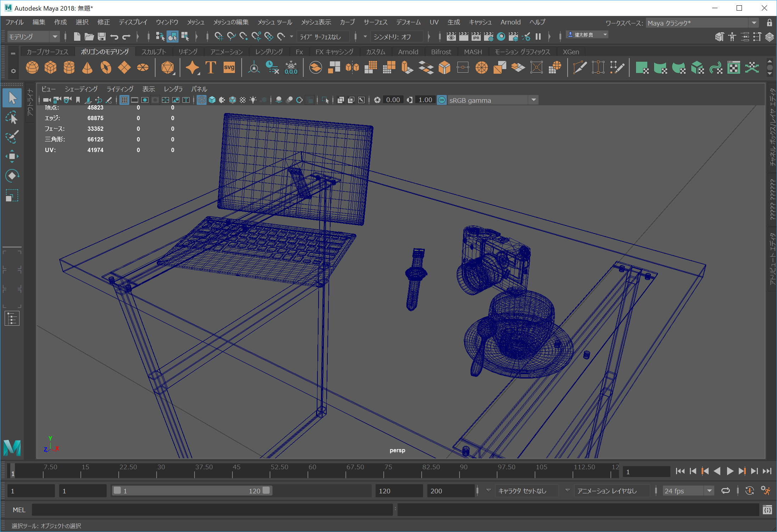
Task: Click the polygon Type (T) tool icon
Action: (x=211, y=67)
